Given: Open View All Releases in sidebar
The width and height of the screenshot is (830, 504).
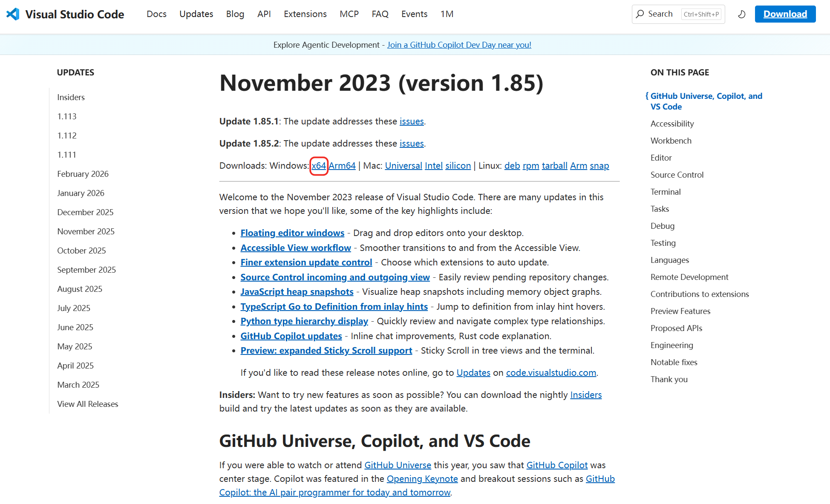Looking at the screenshot, I should click(88, 404).
